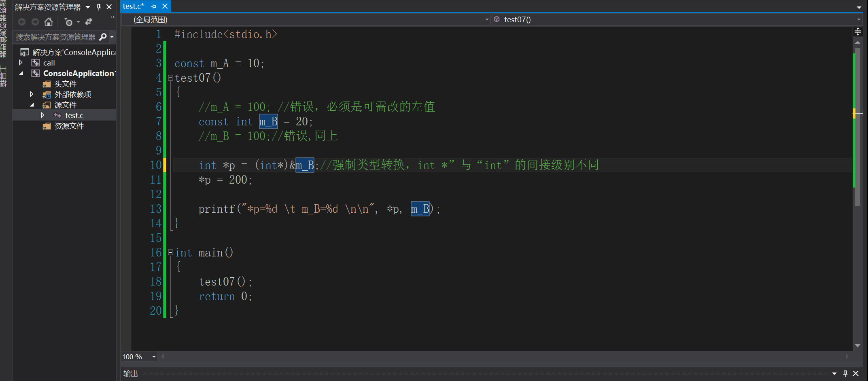
Task: Collapse the main() function outline
Action: pyautogui.click(x=170, y=252)
